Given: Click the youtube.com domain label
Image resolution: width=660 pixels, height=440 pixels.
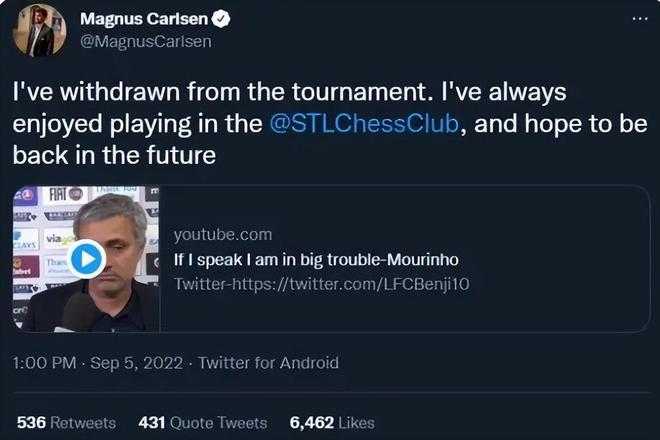Looking at the screenshot, I should click(x=223, y=234).
